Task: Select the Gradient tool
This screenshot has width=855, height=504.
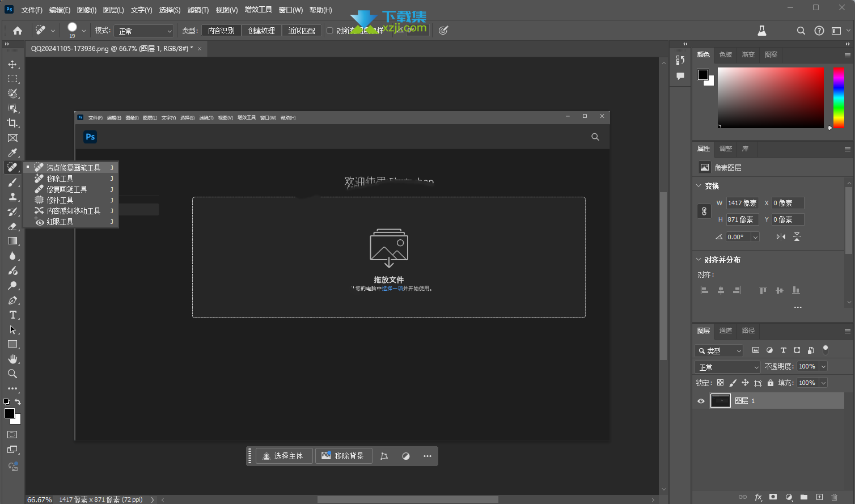Action: [12, 241]
